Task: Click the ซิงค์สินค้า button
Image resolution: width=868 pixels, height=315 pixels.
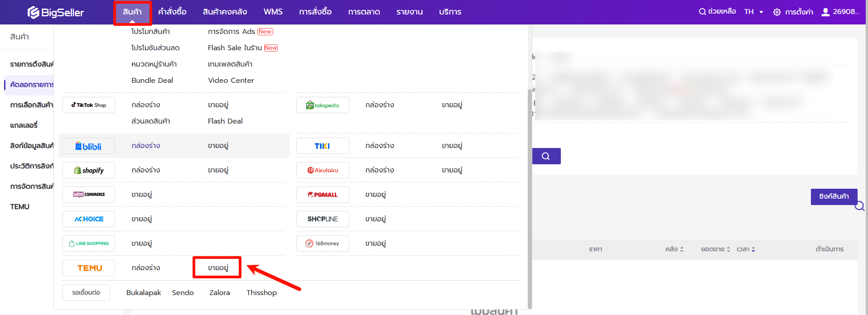Action: [834, 196]
